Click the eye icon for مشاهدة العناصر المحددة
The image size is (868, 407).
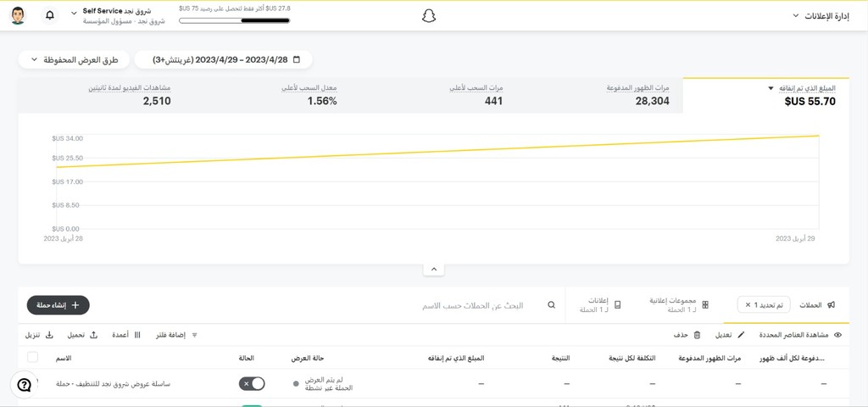pyautogui.click(x=837, y=335)
